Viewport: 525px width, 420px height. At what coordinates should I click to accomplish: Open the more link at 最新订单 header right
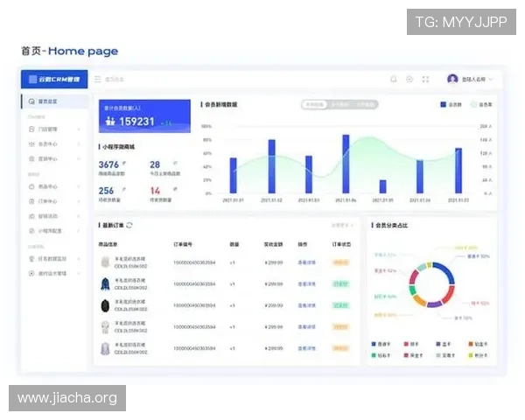click(x=342, y=225)
